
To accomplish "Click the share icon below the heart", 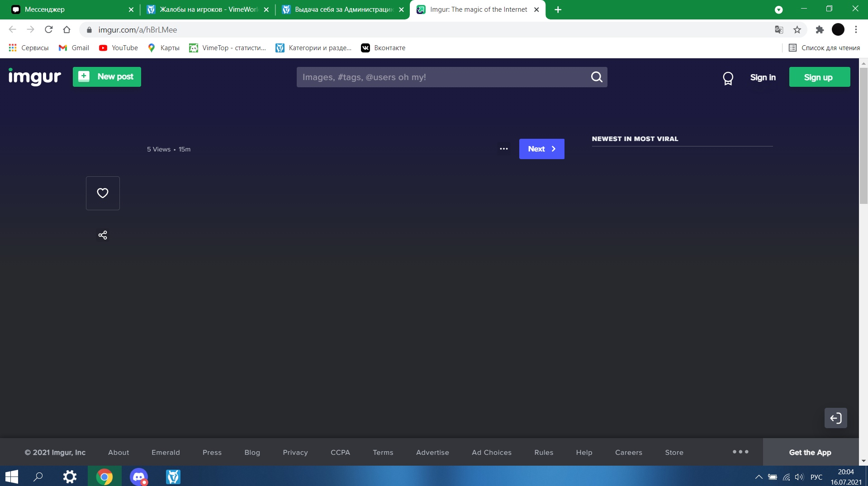I will 103,235.
